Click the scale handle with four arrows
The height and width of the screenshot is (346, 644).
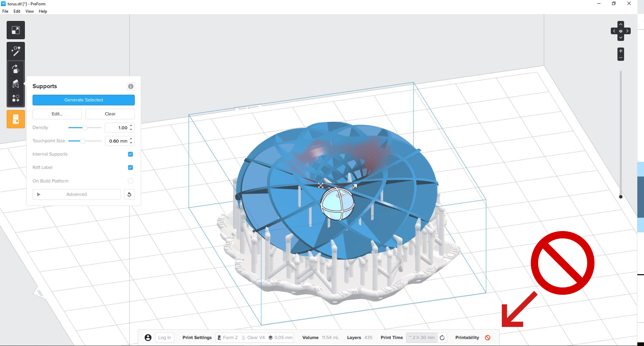pos(321,185)
